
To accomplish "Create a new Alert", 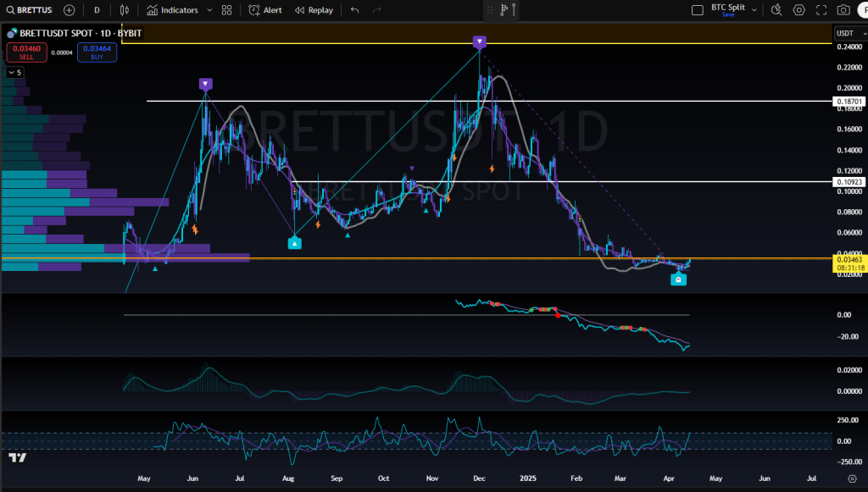I will pyautogui.click(x=265, y=10).
